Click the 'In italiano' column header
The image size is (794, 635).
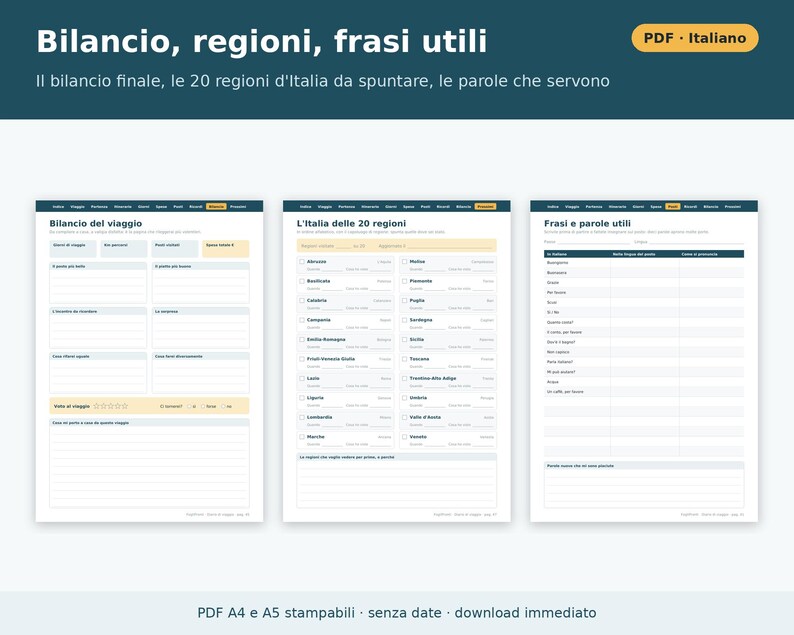click(557, 254)
